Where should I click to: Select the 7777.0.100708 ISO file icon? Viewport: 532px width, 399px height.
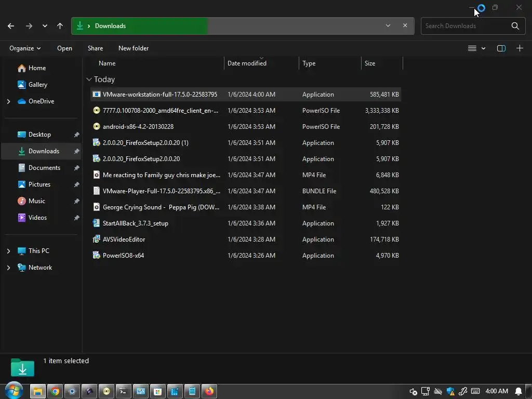96,110
